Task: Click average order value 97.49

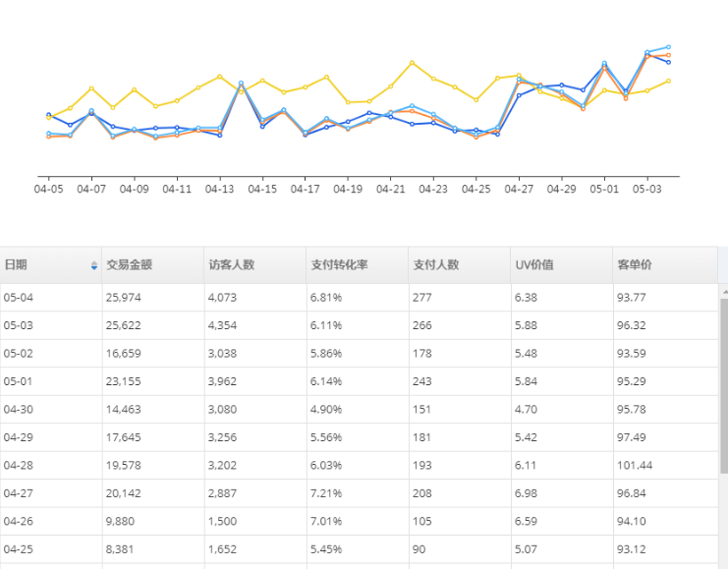Action: point(631,437)
